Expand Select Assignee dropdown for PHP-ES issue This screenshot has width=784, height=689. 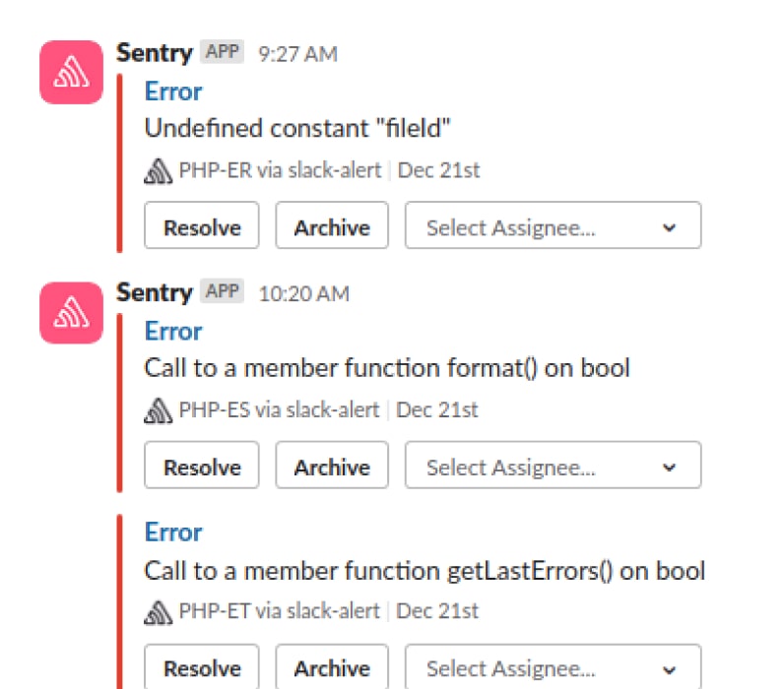click(553, 467)
